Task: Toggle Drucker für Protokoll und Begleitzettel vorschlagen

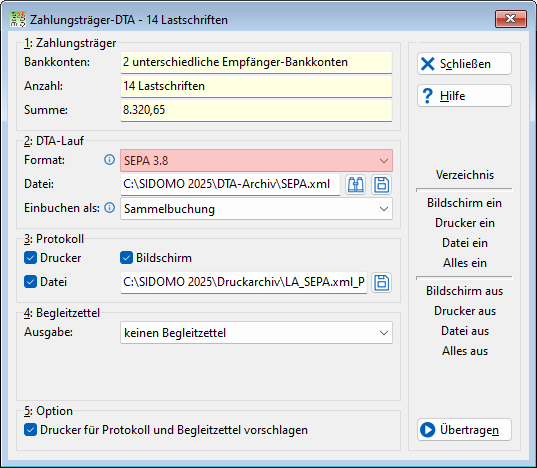Action: click(x=30, y=430)
